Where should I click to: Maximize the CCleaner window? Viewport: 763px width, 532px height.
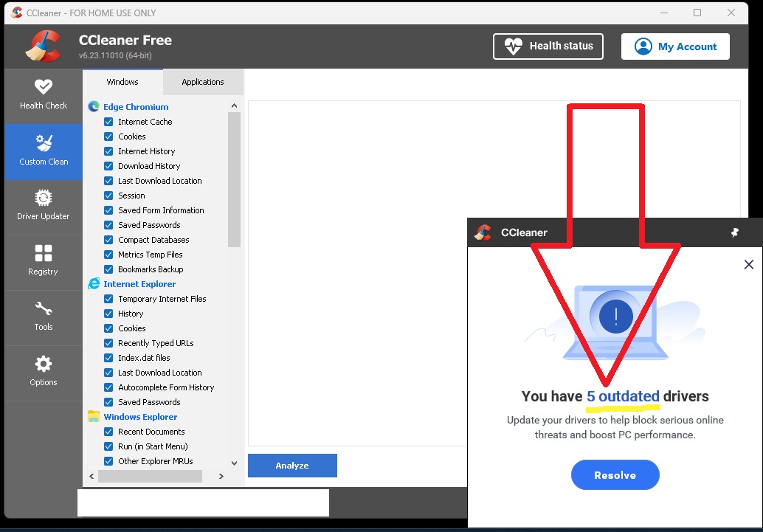[697, 13]
